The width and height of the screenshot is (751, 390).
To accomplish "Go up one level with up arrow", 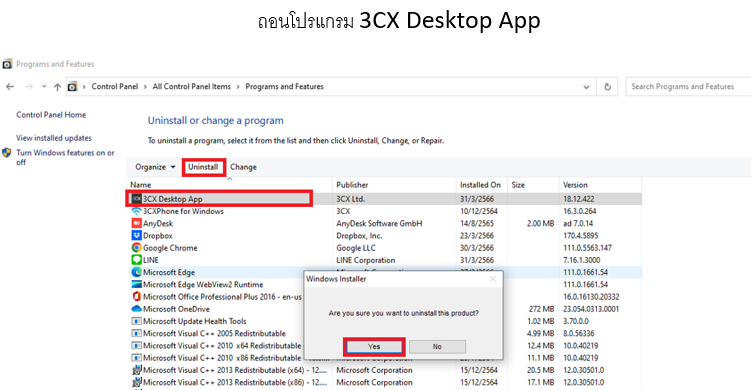I will 57,87.
